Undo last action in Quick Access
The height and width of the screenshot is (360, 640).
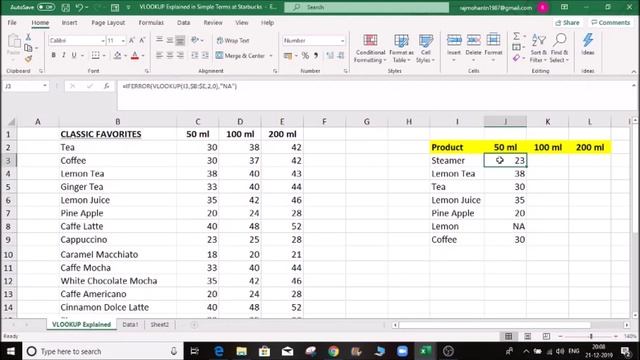click(80, 7)
